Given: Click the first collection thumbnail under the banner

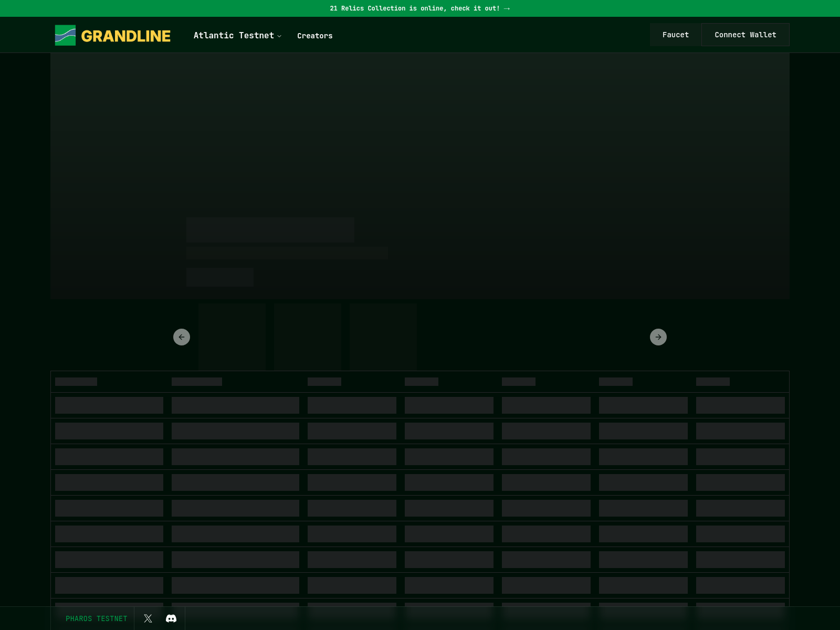Looking at the screenshot, I should click(x=232, y=337).
